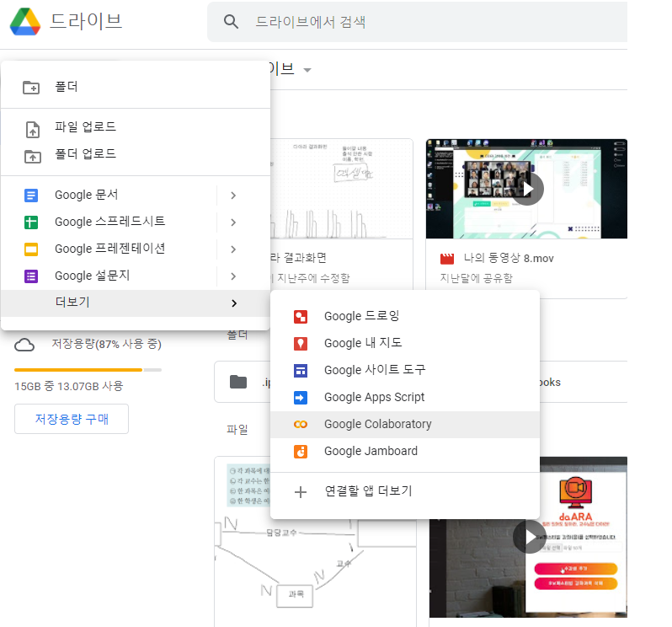Play the 나의 동영상 8.mov video
Screen dimensions: 672x627
pyautogui.click(x=528, y=189)
